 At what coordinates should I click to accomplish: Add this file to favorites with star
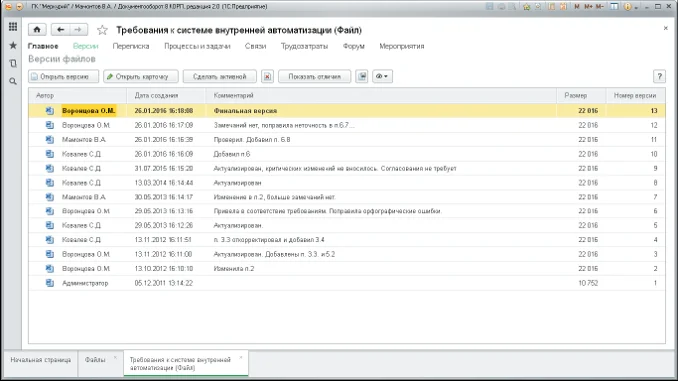coord(102,30)
